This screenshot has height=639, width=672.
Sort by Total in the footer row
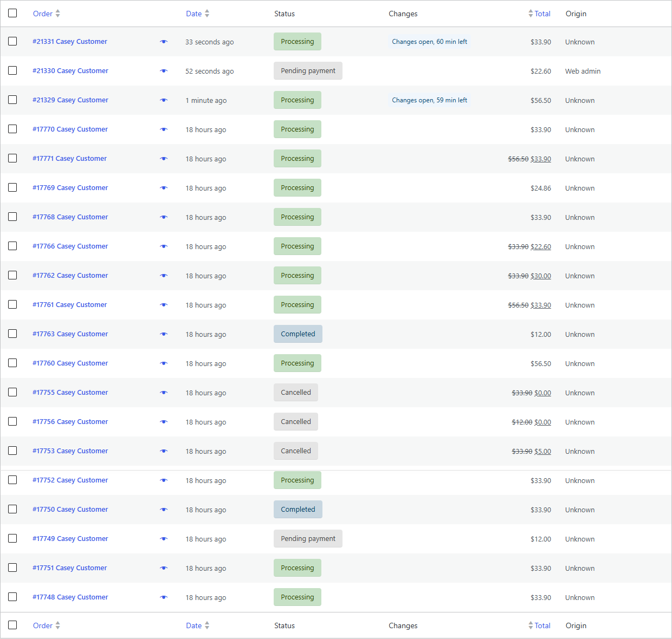pos(539,625)
